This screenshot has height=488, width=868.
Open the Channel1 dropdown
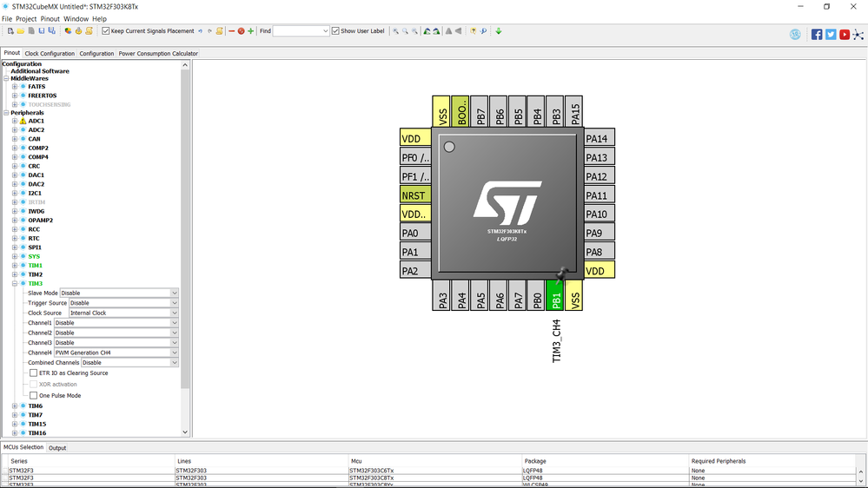[x=116, y=322]
